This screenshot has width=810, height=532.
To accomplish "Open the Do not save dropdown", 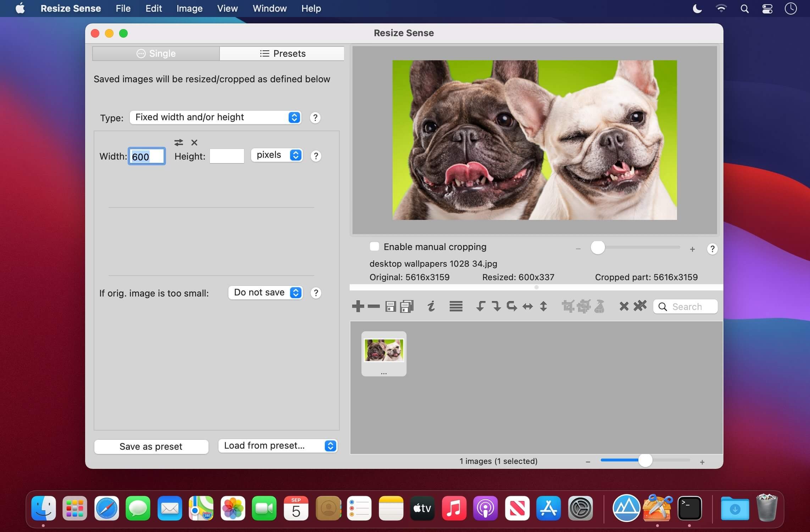I will click(x=265, y=293).
